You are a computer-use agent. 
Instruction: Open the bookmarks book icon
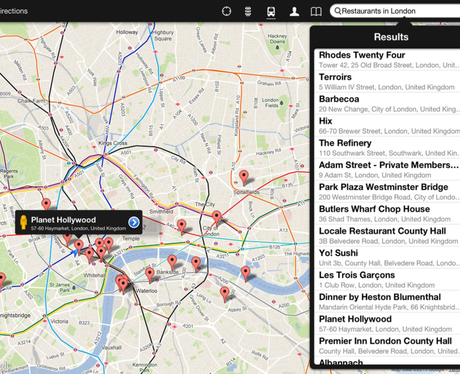[x=316, y=12]
